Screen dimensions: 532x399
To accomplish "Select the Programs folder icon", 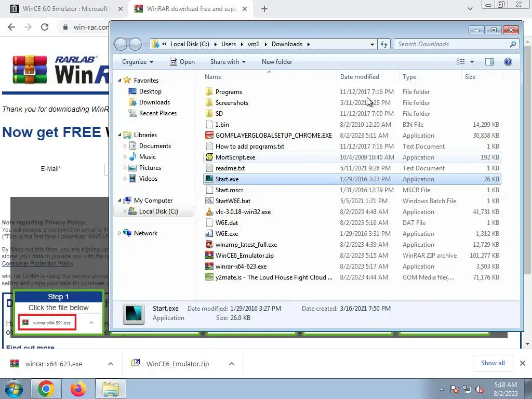I will point(209,91).
